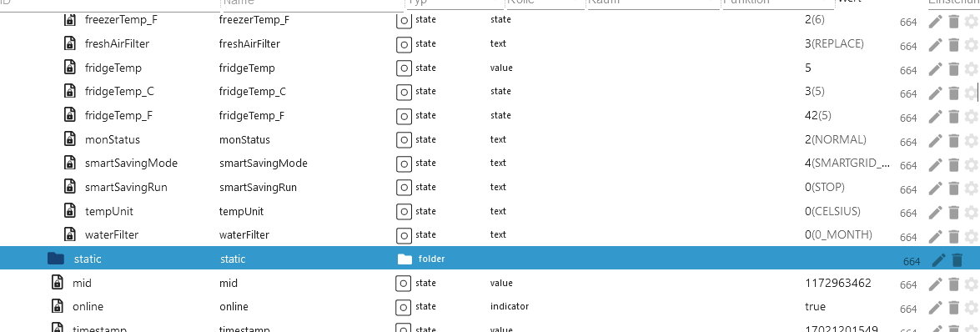Delete the online object
This screenshot has height=332, width=980.
953,309
